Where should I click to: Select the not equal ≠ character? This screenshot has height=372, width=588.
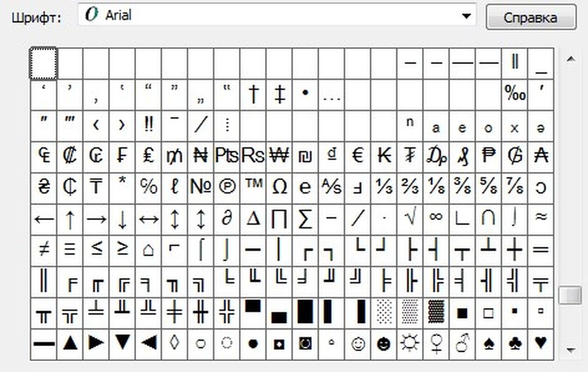pos(44,250)
